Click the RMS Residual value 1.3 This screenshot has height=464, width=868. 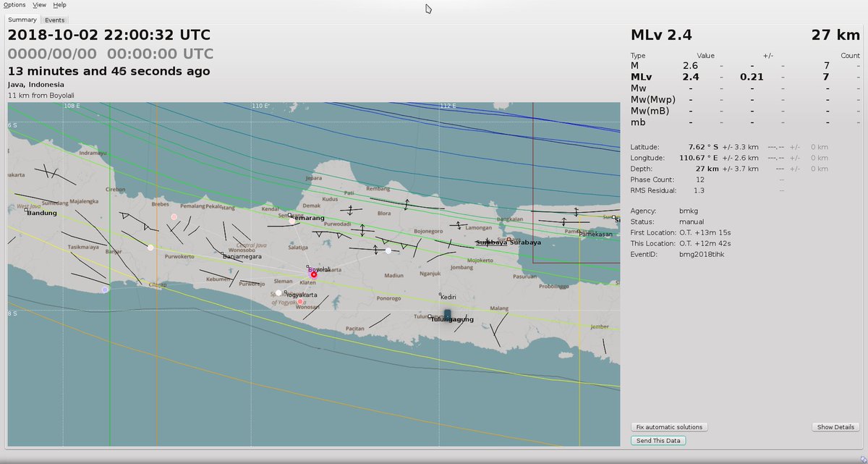(x=699, y=190)
